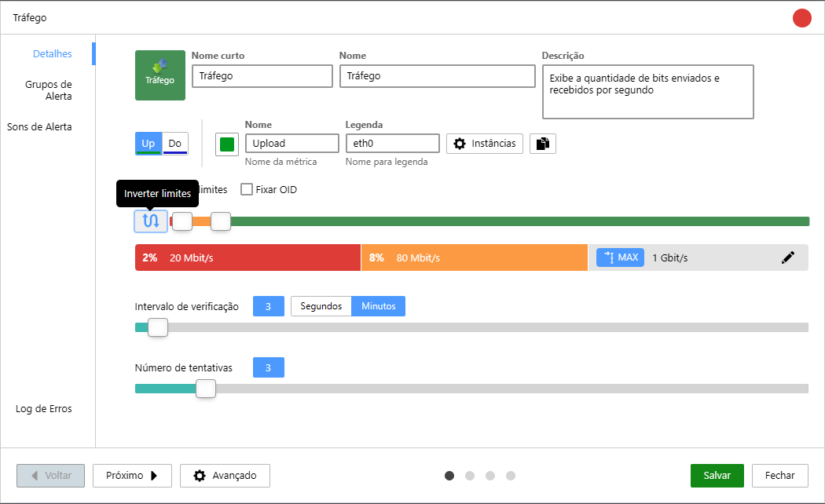The height and width of the screenshot is (504, 825).
Task: Enable the Fixar OID checkbox
Action: click(247, 189)
